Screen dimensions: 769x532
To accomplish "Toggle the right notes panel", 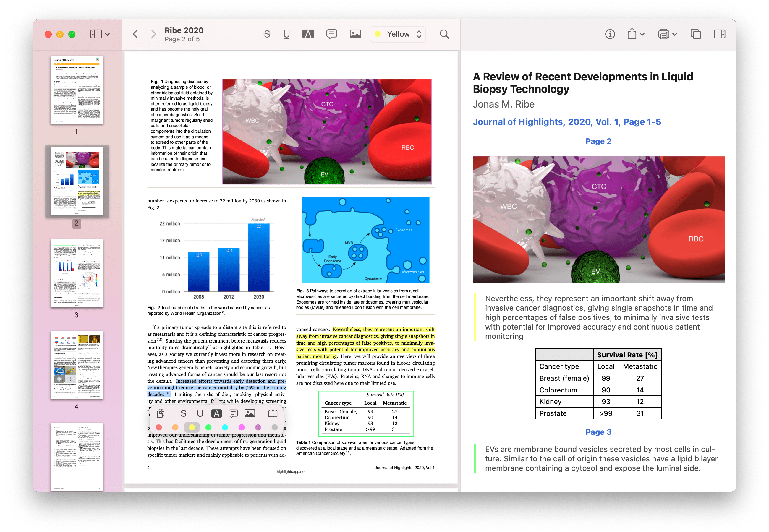I will click(720, 34).
